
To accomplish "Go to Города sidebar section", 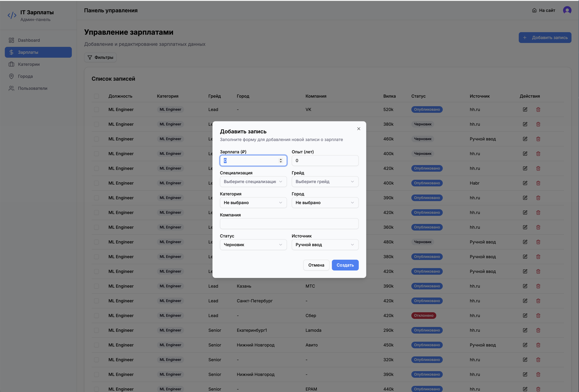I will tap(25, 76).
